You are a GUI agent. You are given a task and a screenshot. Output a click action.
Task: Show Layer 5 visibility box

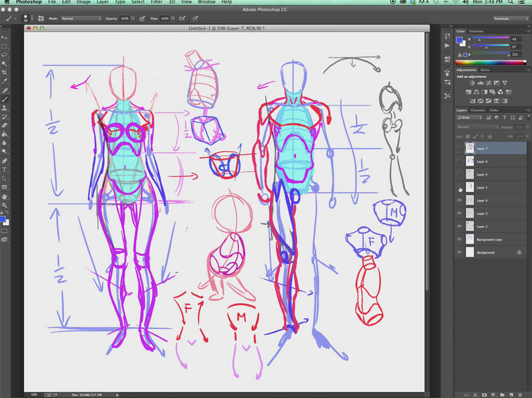click(459, 175)
